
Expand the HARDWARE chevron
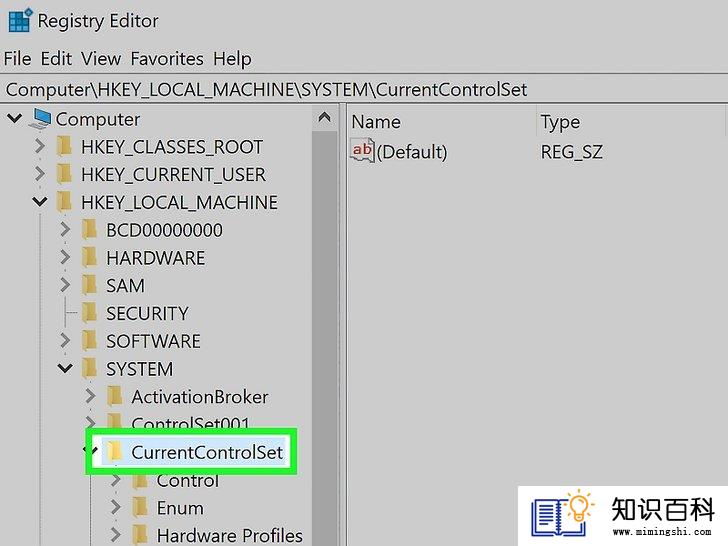[65, 258]
